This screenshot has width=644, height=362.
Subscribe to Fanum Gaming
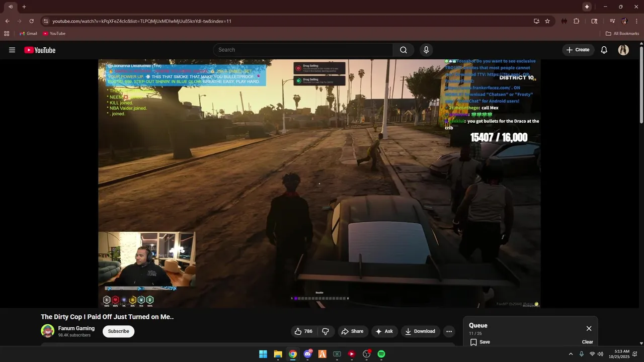(x=119, y=331)
